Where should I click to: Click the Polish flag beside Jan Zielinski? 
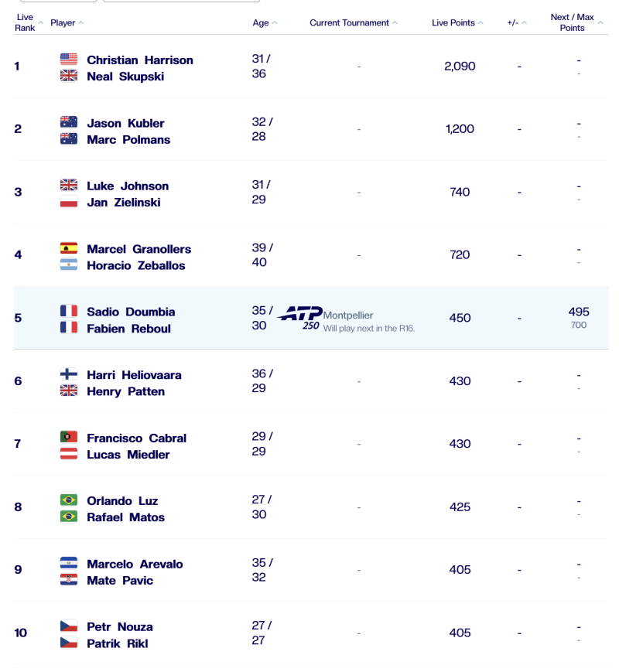tap(69, 202)
